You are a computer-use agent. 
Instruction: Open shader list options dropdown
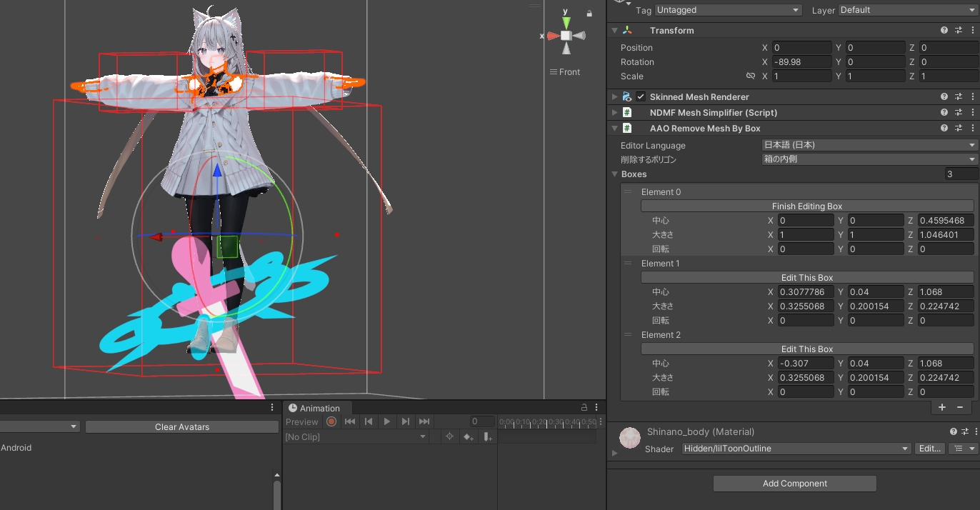click(x=963, y=449)
